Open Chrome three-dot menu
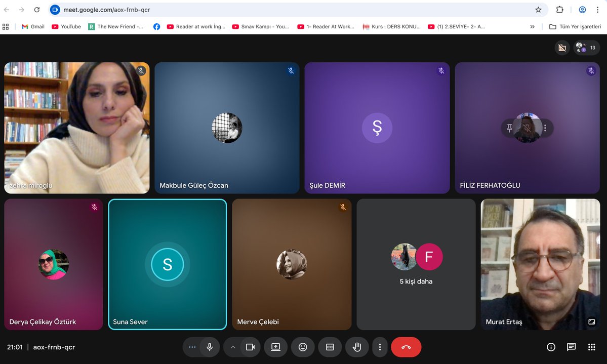Image resolution: width=607 pixels, height=364 pixels. pyautogui.click(x=597, y=10)
